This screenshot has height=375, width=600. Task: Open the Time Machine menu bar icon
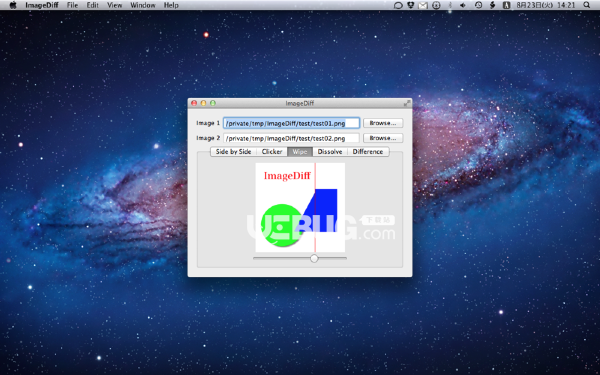pyautogui.click(x=478, y=5)
